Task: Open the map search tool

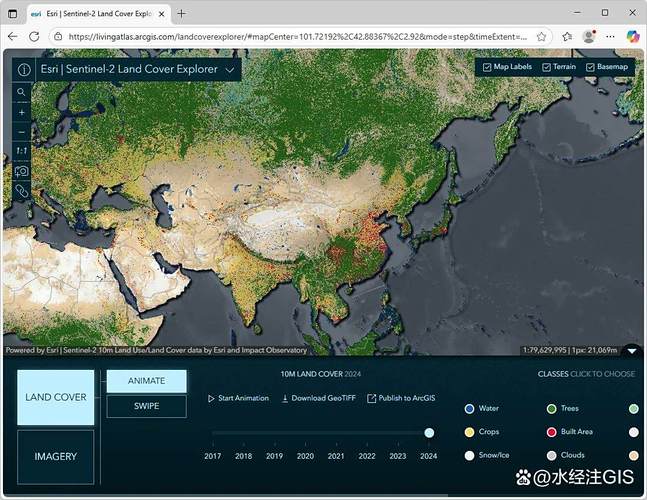Action: click(21, 92)
